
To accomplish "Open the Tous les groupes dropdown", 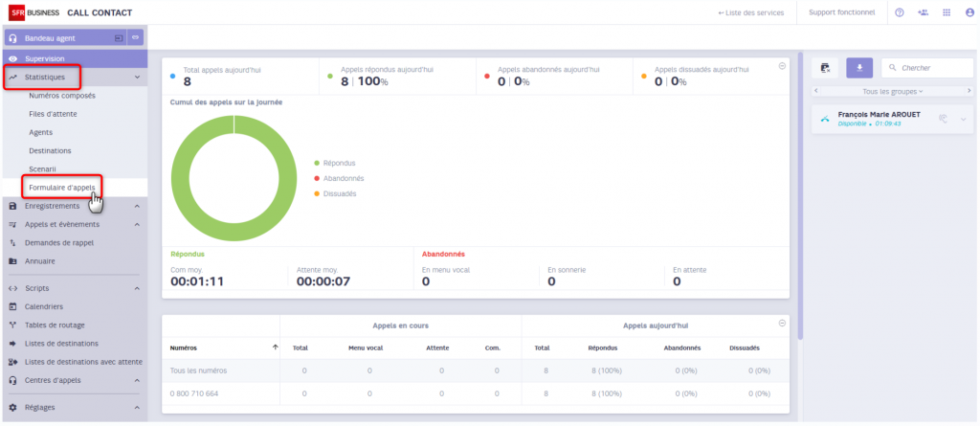I will coord(892,91).
